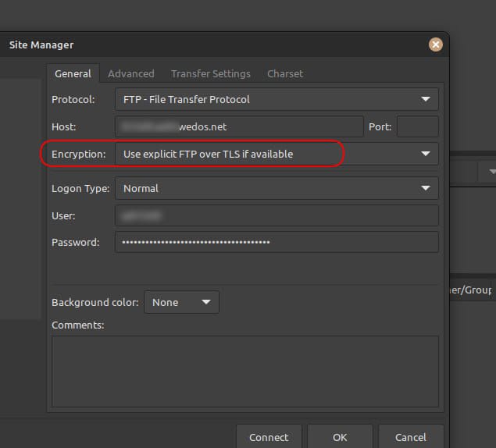Click the Host input field

click(239, 126)
